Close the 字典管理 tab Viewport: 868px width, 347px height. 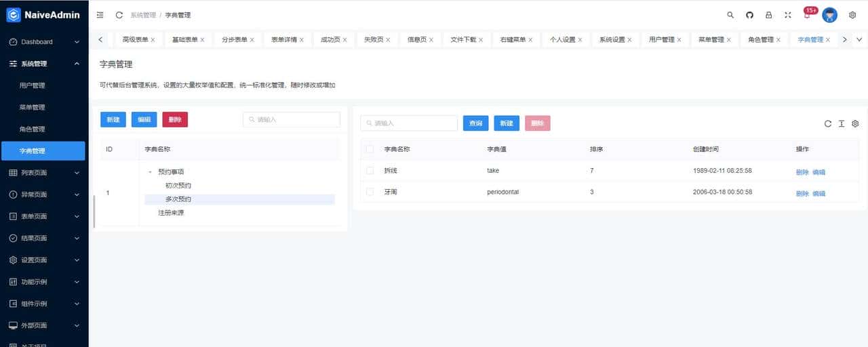point(829,40)
